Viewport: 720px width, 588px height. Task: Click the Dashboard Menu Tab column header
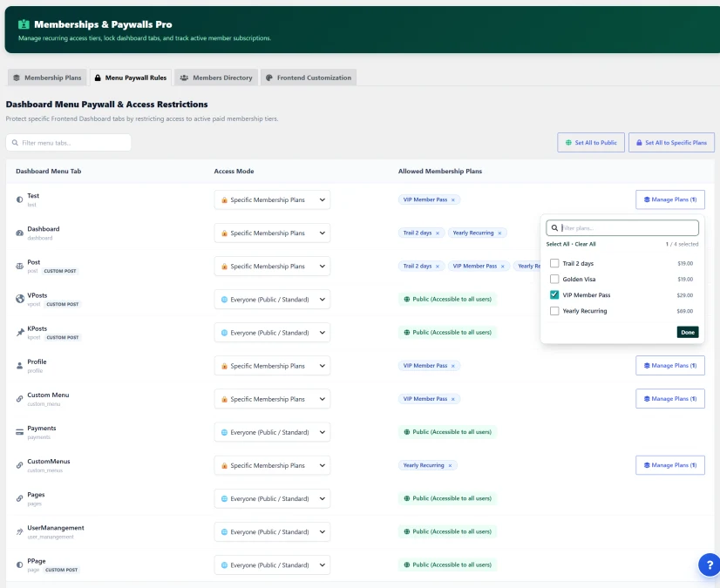tap(48, 172)
